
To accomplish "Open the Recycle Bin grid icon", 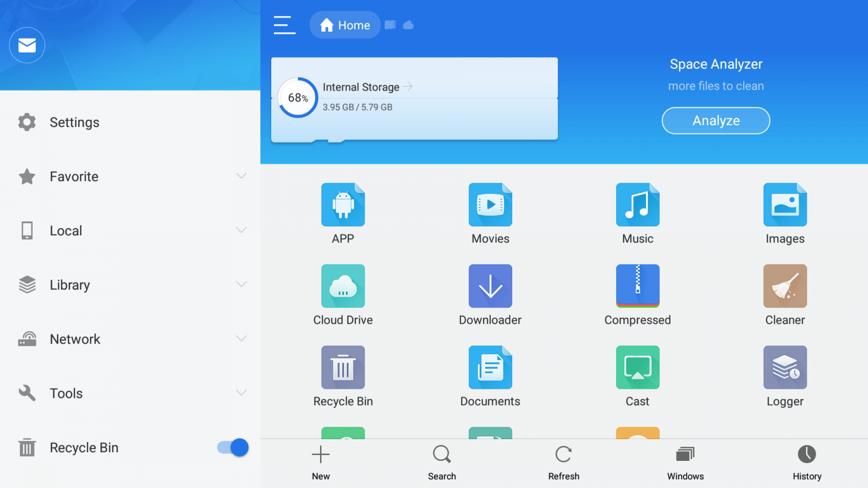I will [343, 367].
